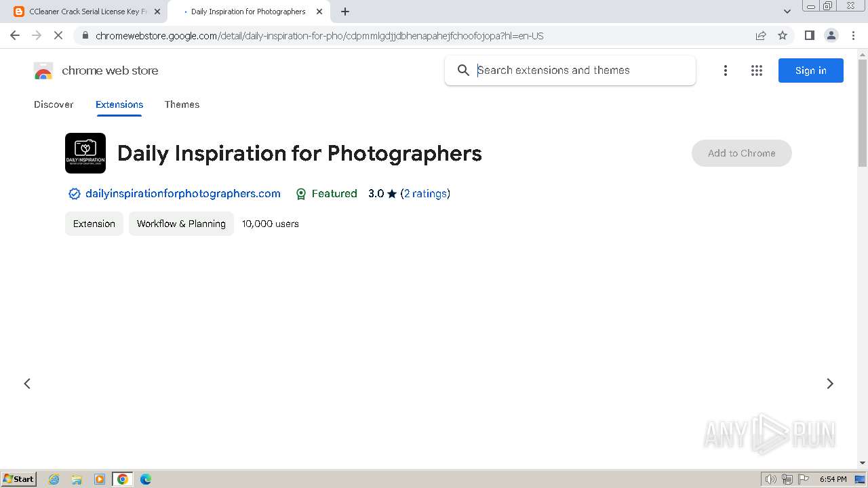Screen dimensions: 868x488
Task: Open a new browser tab
Action: tap(345, 12)
